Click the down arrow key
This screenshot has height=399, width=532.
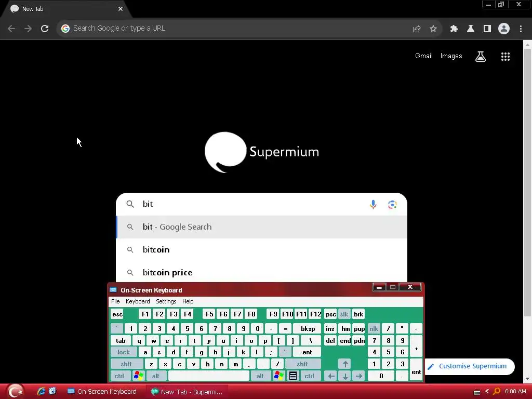click(345, 376)
